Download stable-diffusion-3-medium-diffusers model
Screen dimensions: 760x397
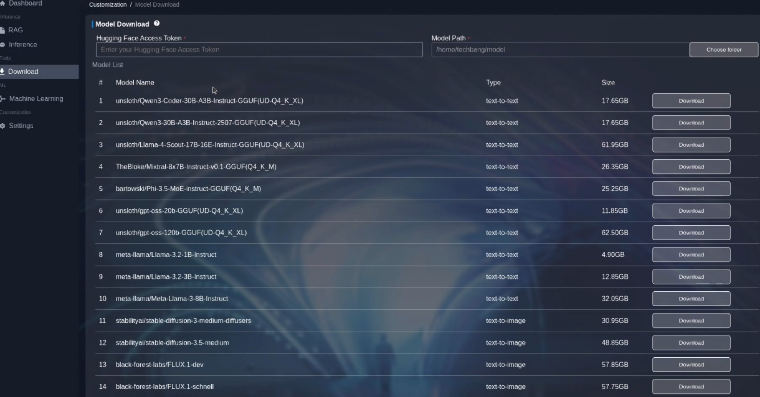point(691,320)
